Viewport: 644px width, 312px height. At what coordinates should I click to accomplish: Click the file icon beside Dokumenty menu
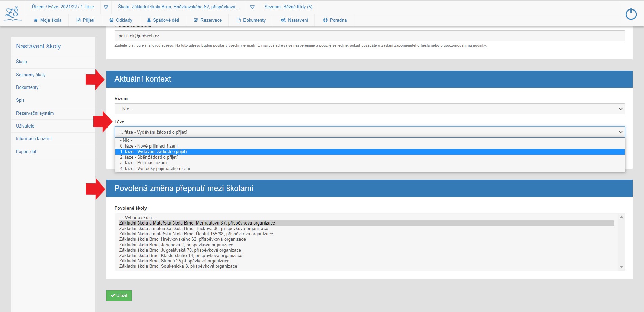coord(239,20)
